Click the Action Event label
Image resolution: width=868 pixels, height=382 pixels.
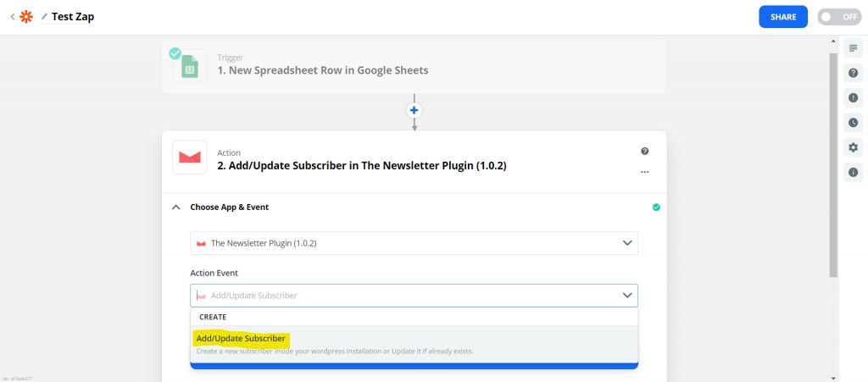point(214,273)
